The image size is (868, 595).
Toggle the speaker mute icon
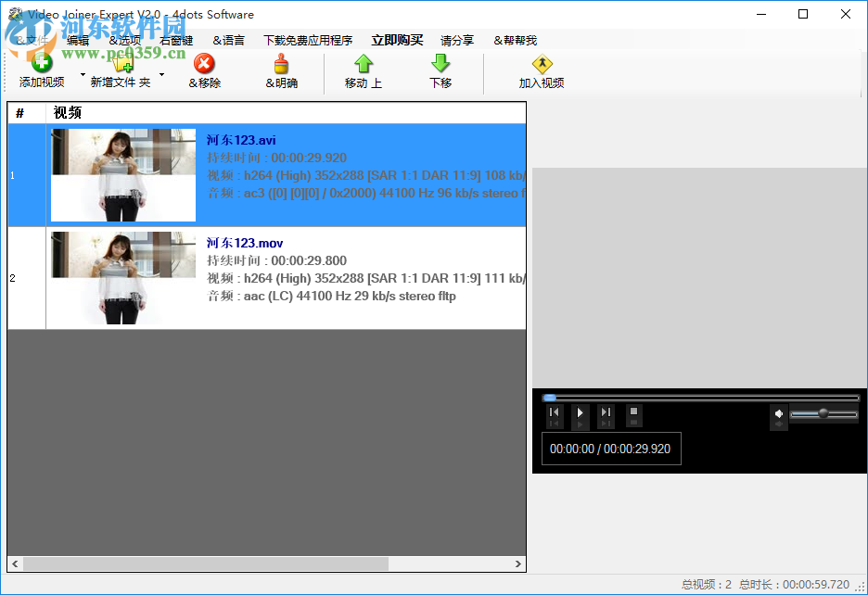[x=779, y=412]
